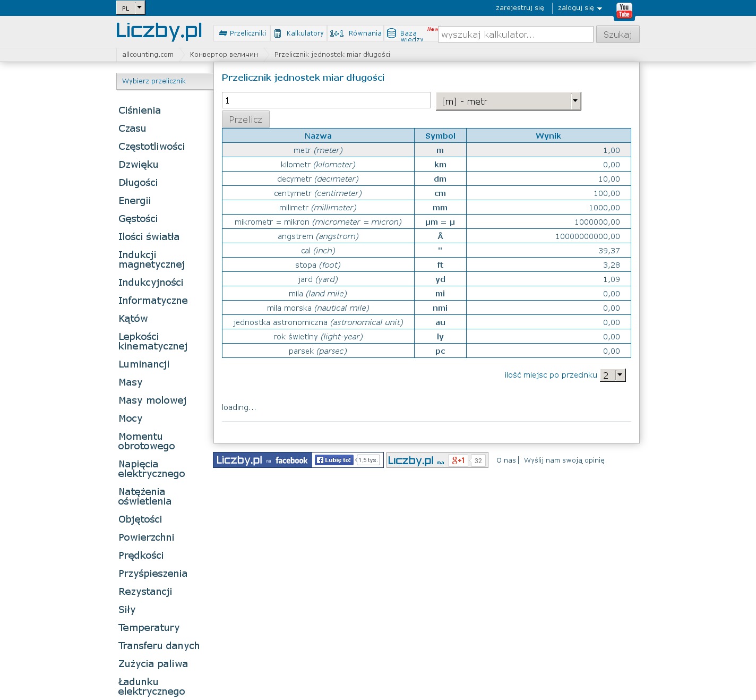Open the PL language dropdown

coord(131,8)
